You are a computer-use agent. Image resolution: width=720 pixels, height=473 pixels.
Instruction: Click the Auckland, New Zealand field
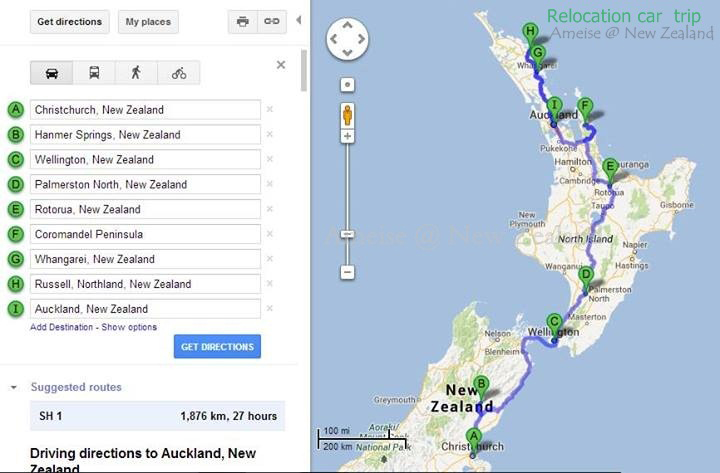click(146, 309)
